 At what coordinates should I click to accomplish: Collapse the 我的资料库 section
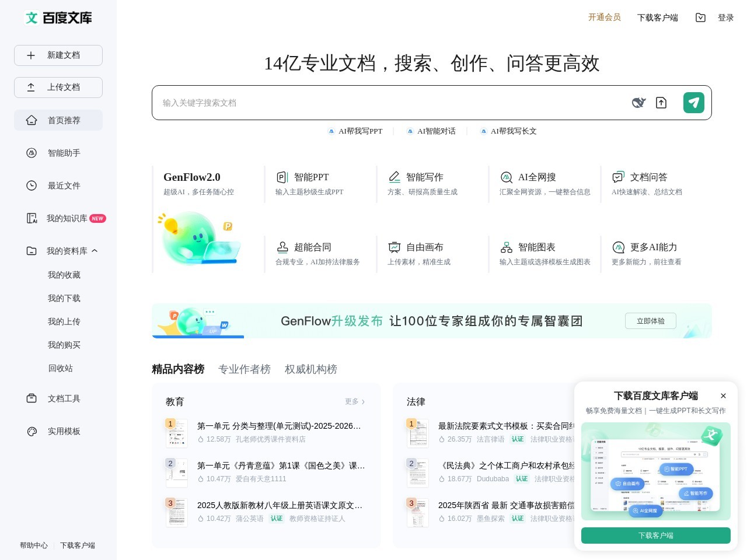coord(95,251)
